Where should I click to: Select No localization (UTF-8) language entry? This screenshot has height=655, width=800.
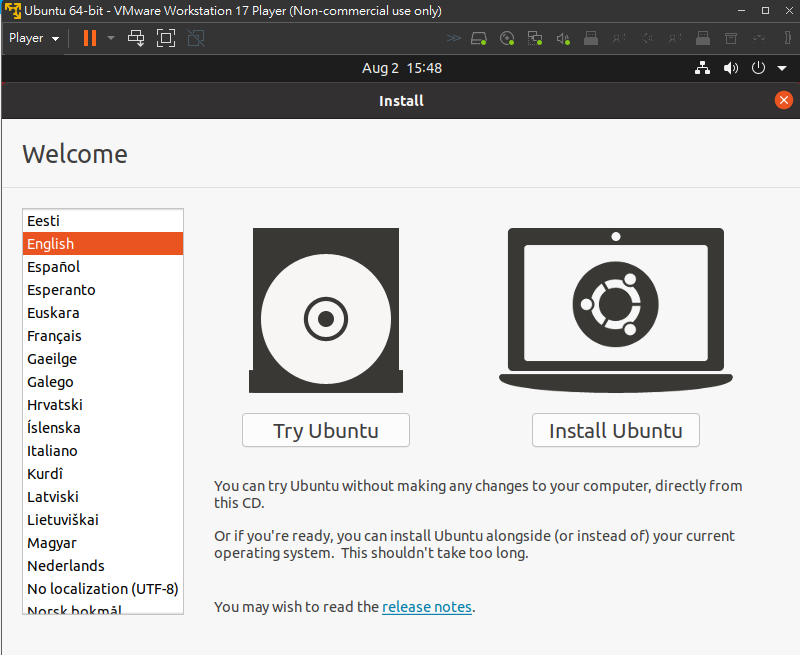pos(103,589)
